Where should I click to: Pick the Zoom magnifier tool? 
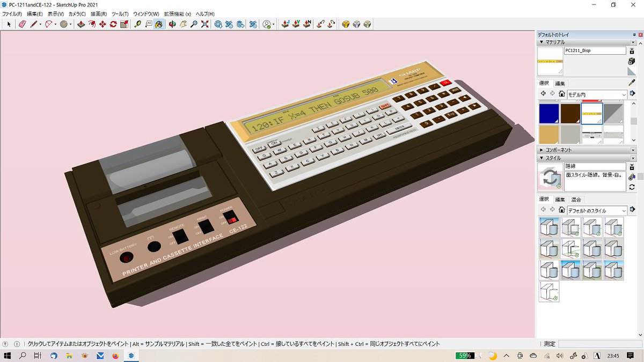click(x=194, y=24)
